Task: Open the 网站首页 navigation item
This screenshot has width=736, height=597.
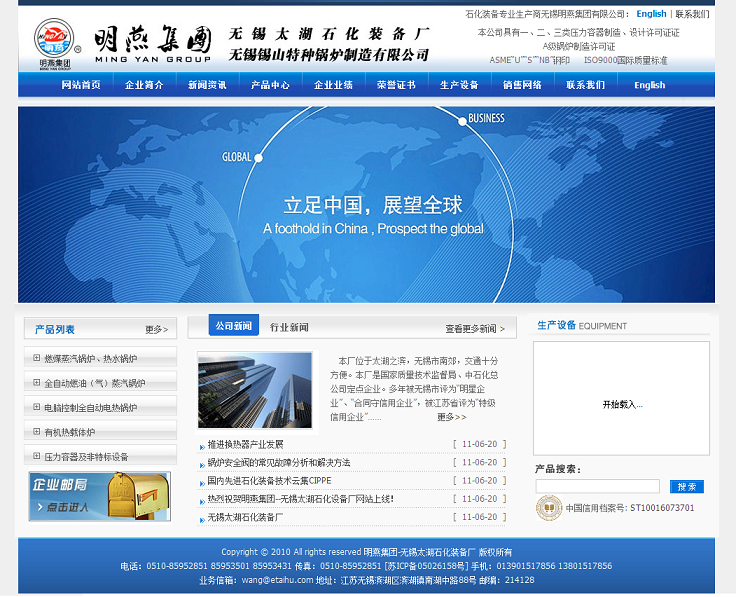Action: pyautogui.click(x=81, y=85)
